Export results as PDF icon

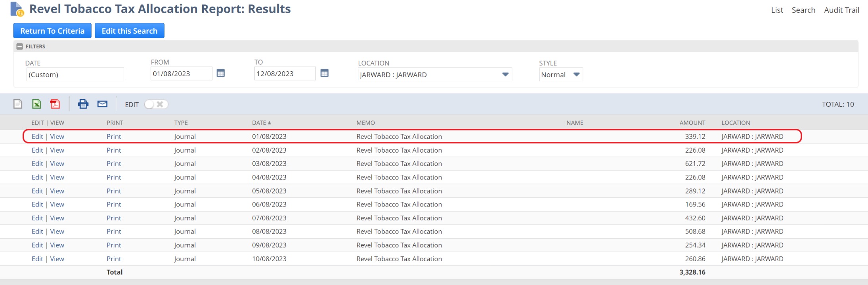coord(55,104)
